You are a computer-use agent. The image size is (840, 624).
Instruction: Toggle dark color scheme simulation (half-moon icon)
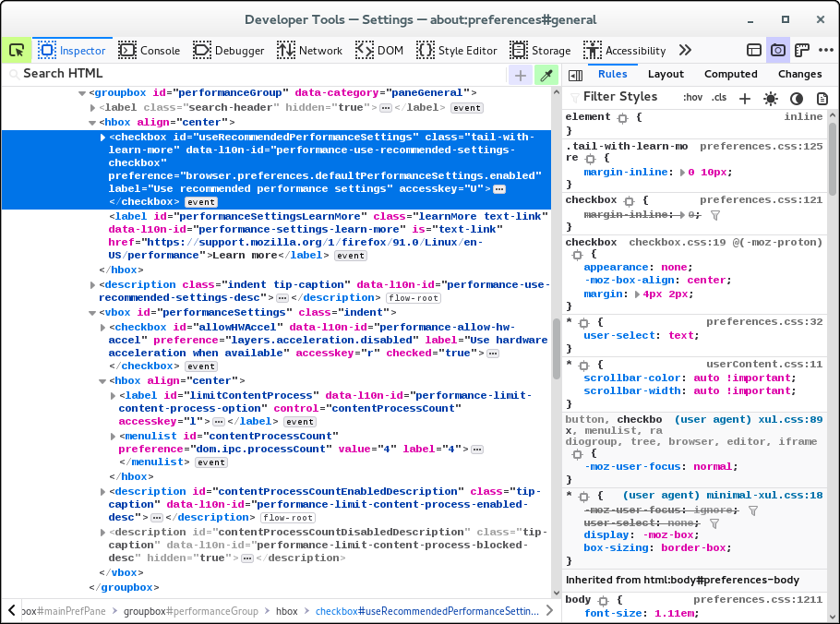click(x=796, y=98)
